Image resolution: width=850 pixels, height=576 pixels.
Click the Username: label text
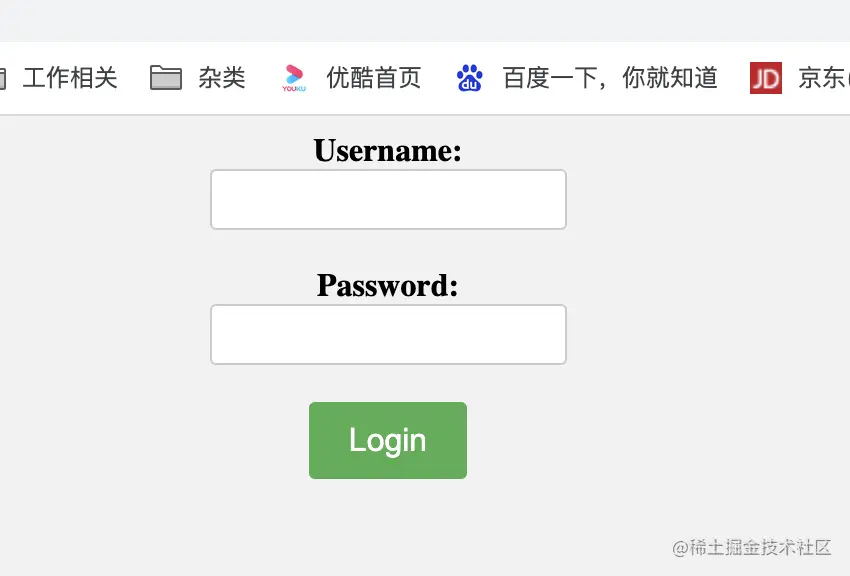[388, 150]
